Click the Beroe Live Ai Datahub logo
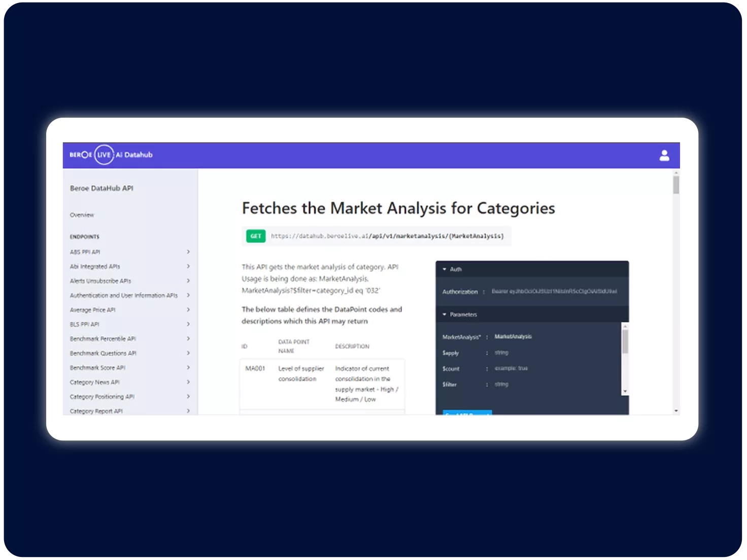Screen dimensions: 747x560 pos(111,155)
